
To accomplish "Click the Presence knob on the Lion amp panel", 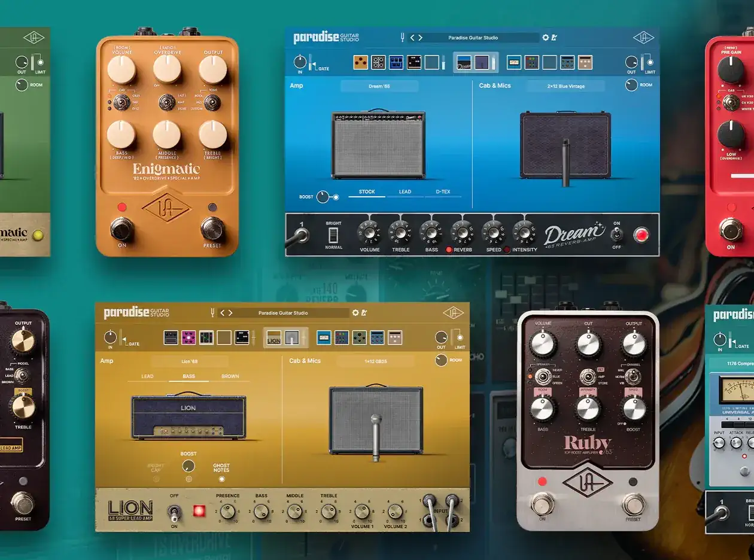I will [227, 512].
